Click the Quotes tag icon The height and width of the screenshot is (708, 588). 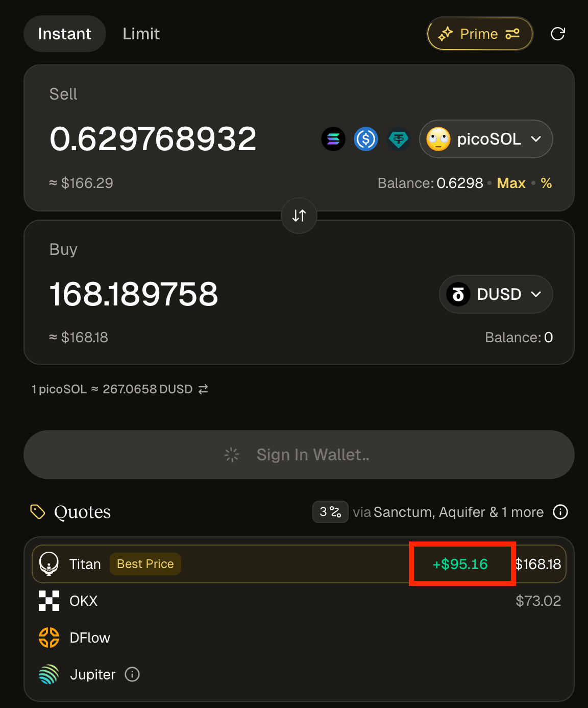[38, 512]
